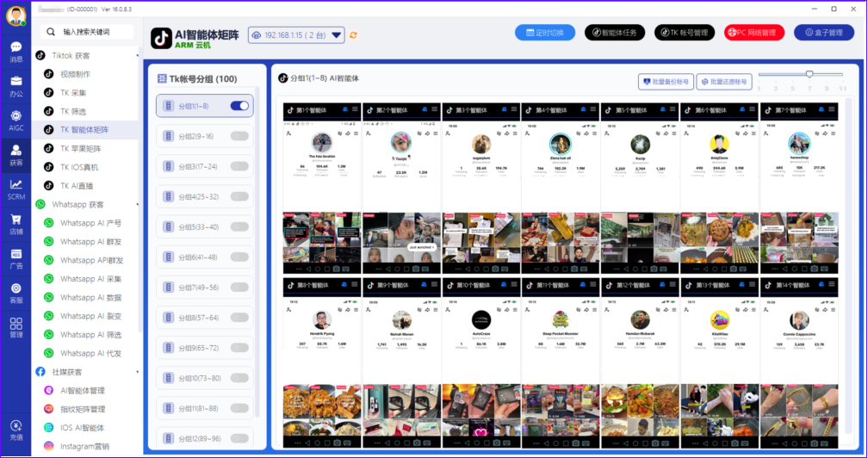
Task: Open the Instagram营销 menu item
Action: [x=84, y=447]
